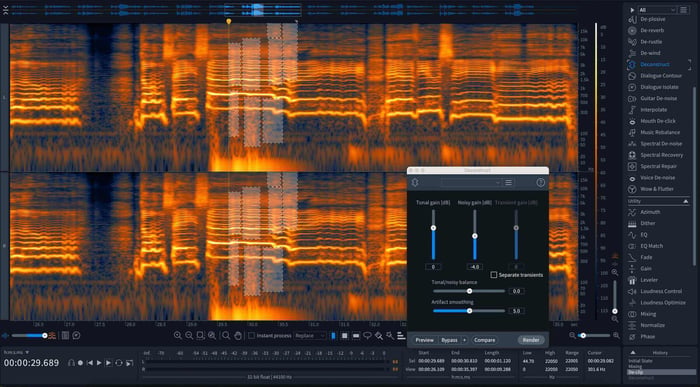Image resolution: width=700 pixels, height=387 pixels.
Task: Collapse the overview waveform with chevron
Action: [x=5, y=9]
